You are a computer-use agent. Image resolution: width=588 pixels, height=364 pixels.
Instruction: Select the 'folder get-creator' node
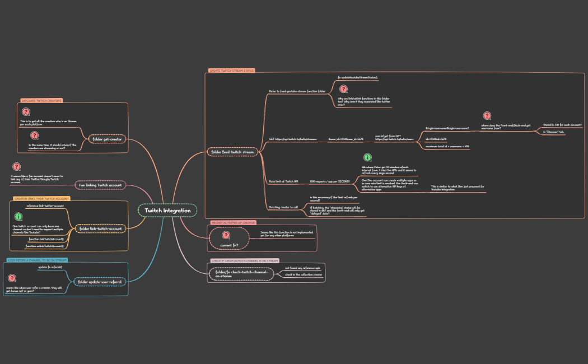click(x=107, y=138)
